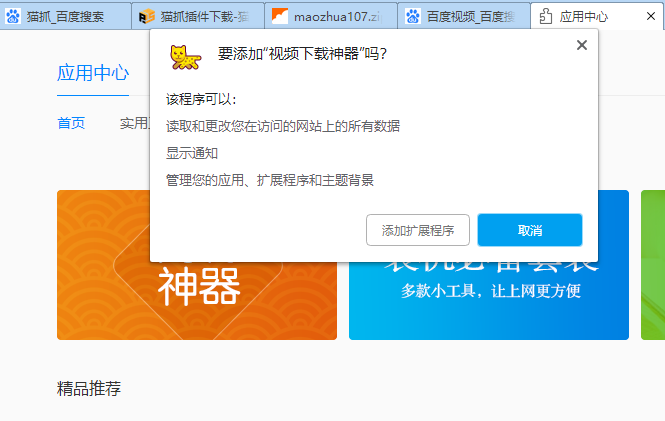
Task: Click the 精品推荐 section heading
Action: tap(89, 388)
